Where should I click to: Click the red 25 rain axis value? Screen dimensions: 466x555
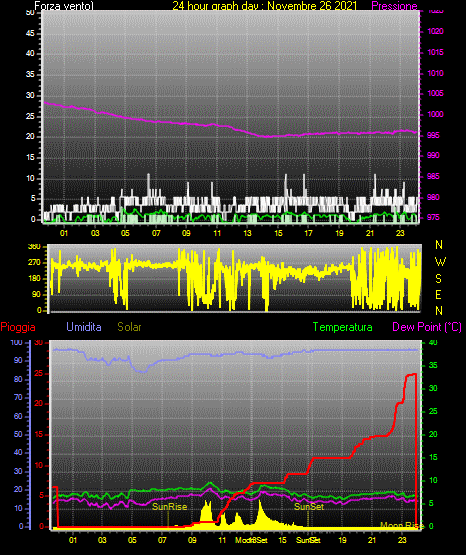coord(39,373)
